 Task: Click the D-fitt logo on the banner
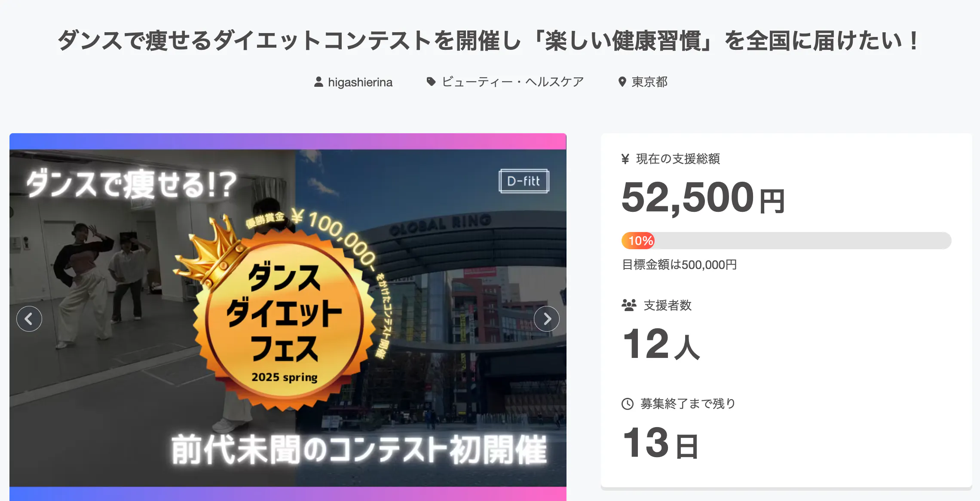click(524, 181)
